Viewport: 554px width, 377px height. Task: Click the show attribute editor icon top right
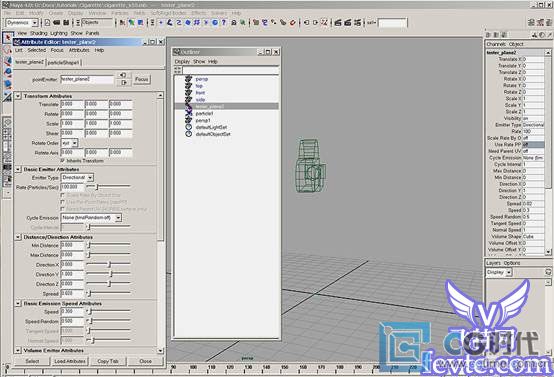point(531,23)
